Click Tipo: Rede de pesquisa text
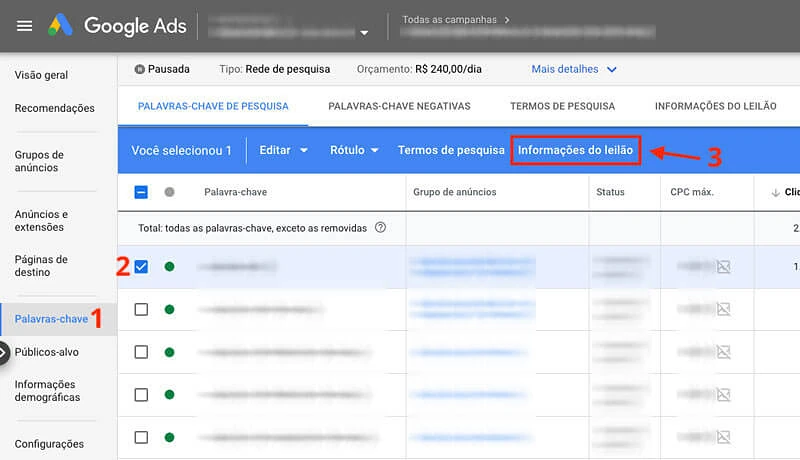 tap(274, 69)
